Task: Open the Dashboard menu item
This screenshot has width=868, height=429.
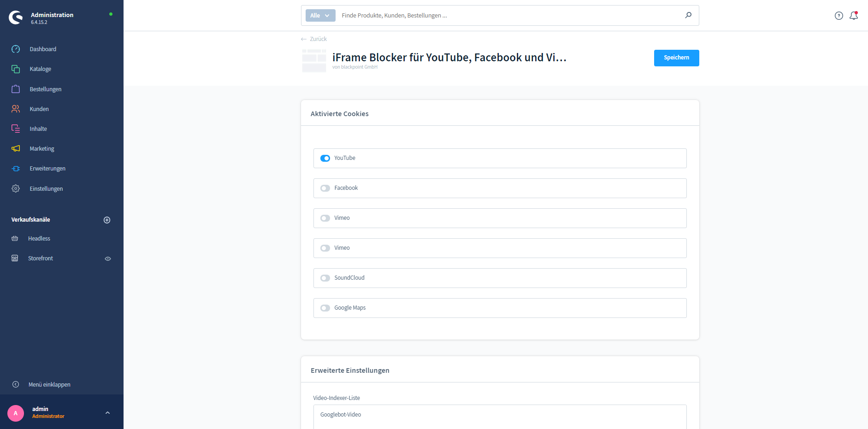Action: point(43,49)
